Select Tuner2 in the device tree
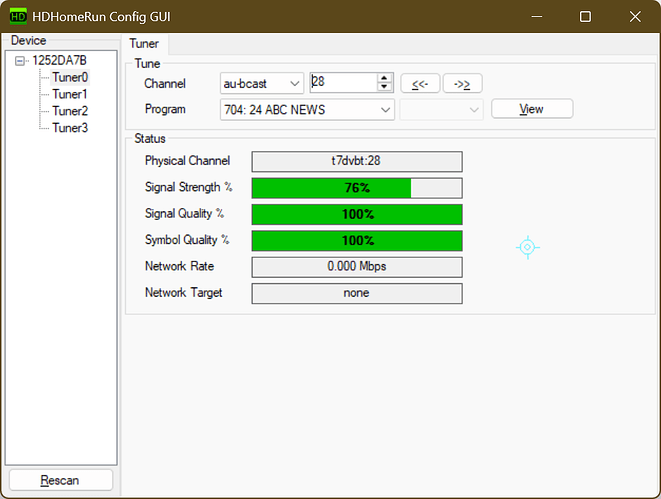The image size is (661, 499). (70, 111)
